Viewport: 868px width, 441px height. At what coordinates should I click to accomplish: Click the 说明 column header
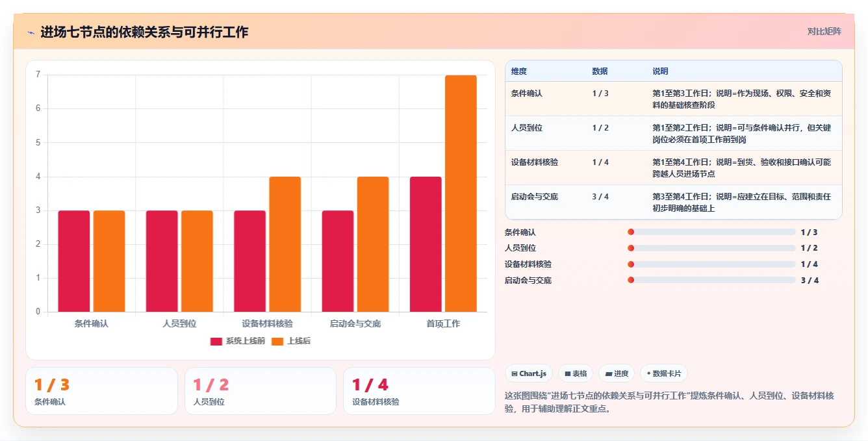(661, 71)
